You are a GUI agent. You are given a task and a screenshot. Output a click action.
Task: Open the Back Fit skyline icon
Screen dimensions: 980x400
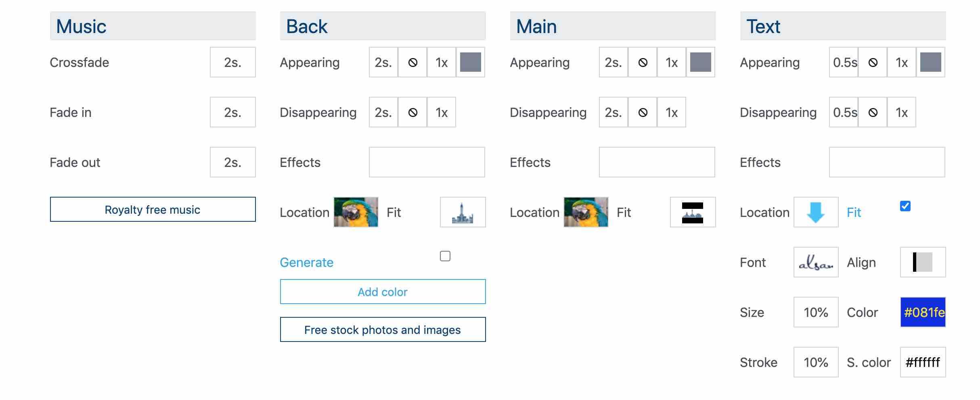tap(463, 212)
